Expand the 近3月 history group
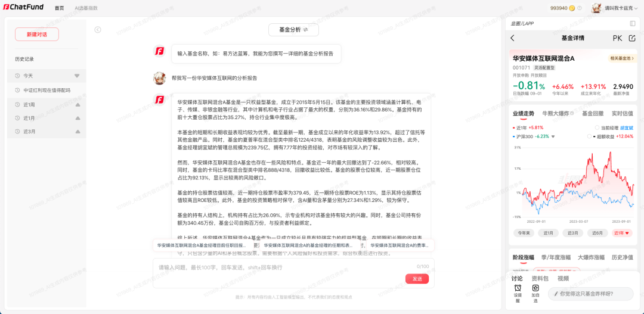 point(78,132)
